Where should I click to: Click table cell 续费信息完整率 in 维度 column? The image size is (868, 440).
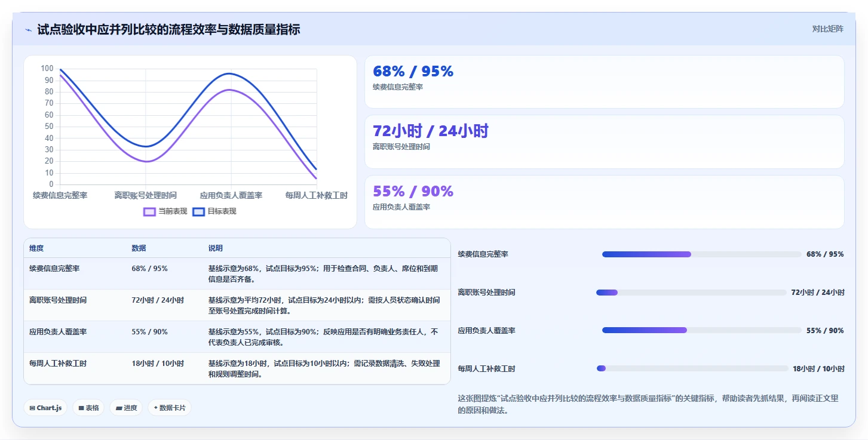tap(54, 269)
